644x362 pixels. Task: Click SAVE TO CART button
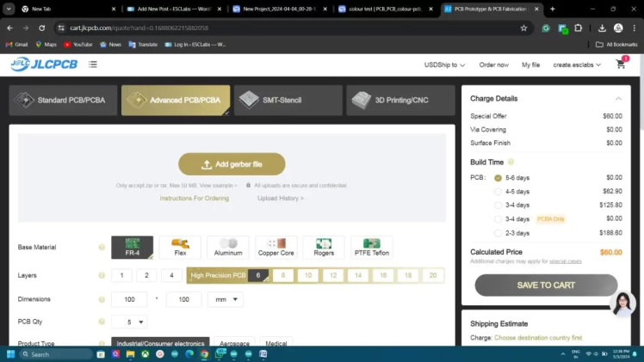coord(546,285)
